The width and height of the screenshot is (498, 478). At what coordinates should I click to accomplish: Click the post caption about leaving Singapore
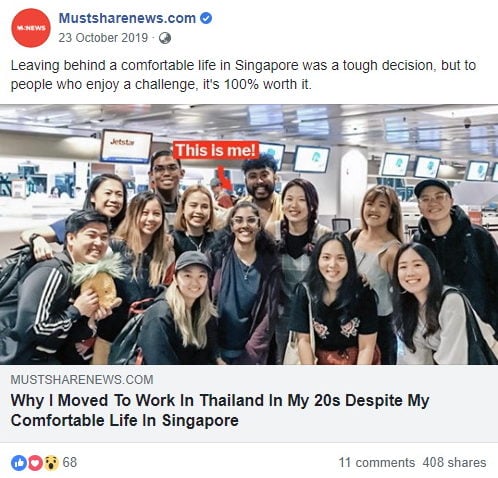pos(243,75)
